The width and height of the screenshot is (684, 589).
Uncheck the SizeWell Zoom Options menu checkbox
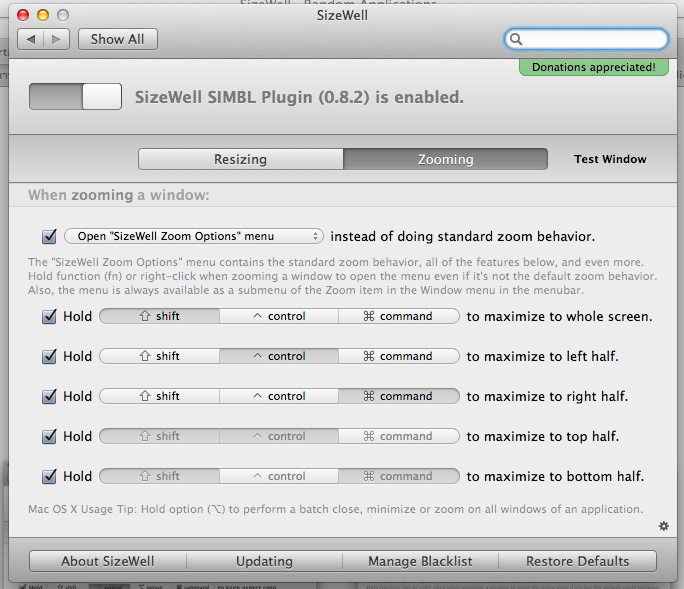(x=49, y=236)
